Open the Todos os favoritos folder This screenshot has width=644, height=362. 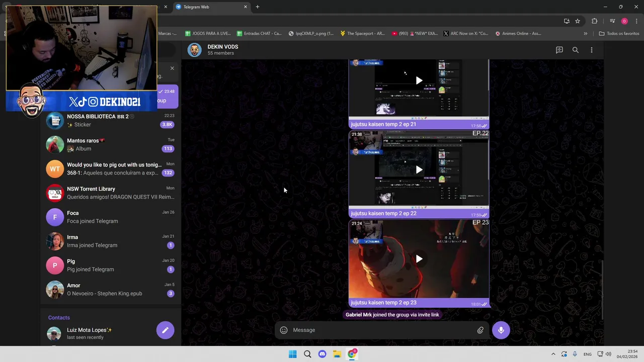tap(619, 34)
